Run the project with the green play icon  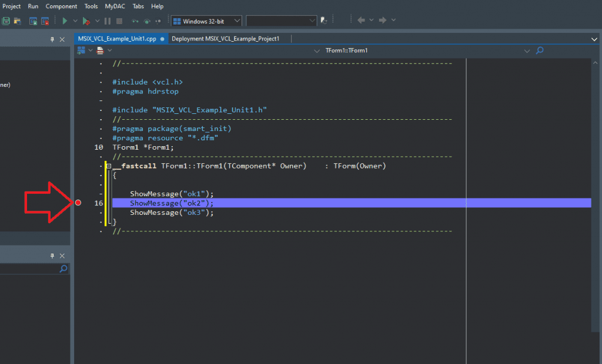(65, 21)
